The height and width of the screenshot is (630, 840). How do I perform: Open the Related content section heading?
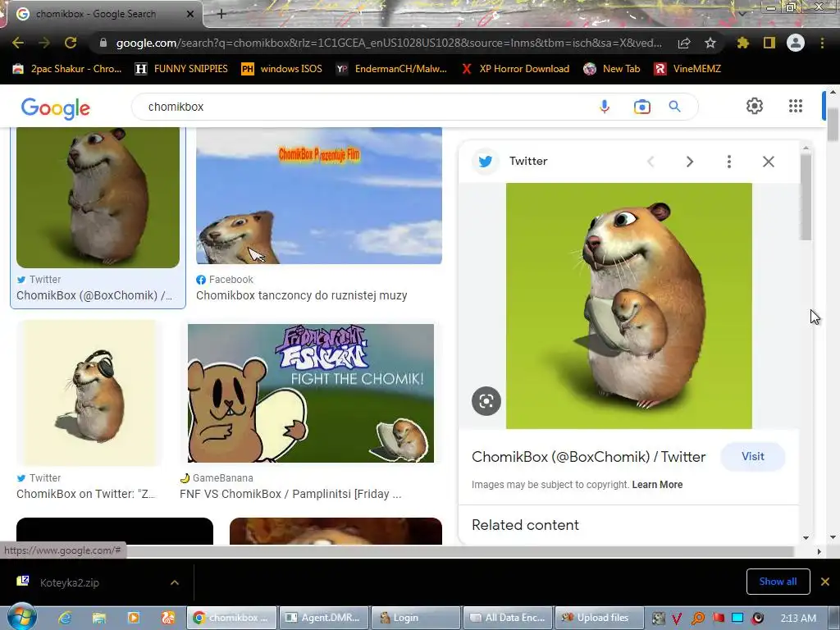pyautogui.click(x=525, y=525)
